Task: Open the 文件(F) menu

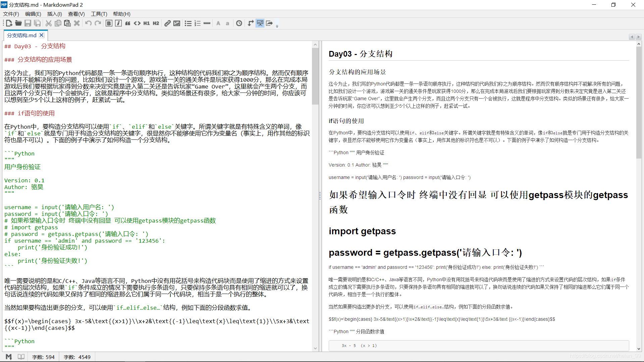Action: click(11, 14)
